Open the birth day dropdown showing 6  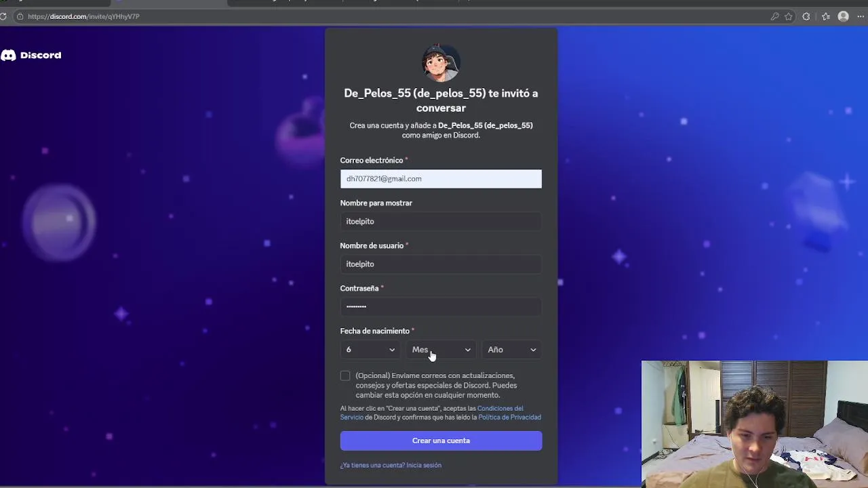coord(370,350)
